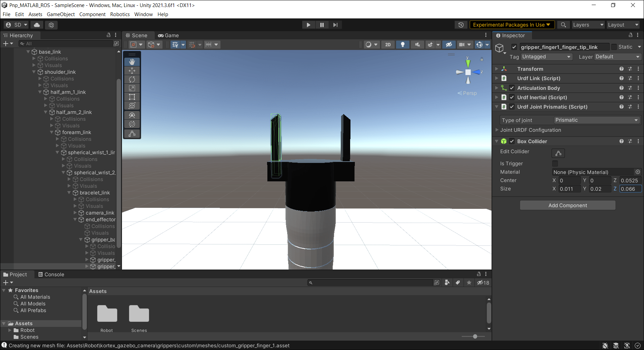Enable the Is Trigger checkbox
The width and height of the screenshot is (644, 350).
point(555,163)
